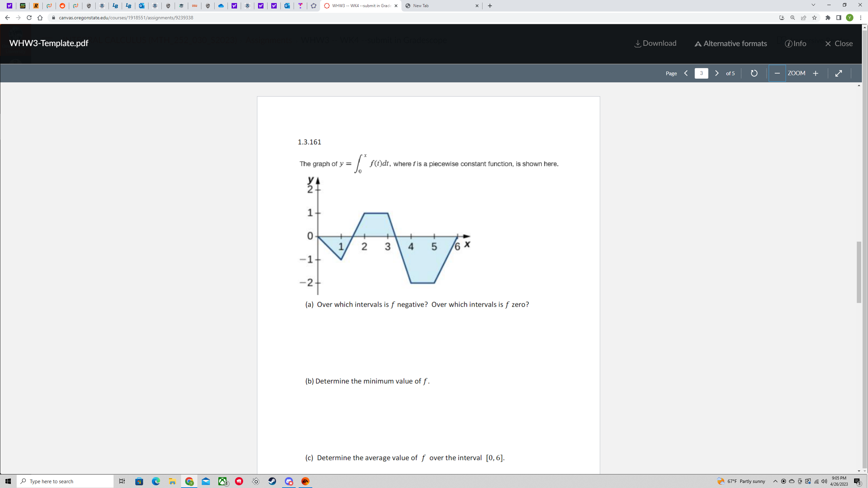
Task: Reload the browser page
Action: (x=29, y=18)
